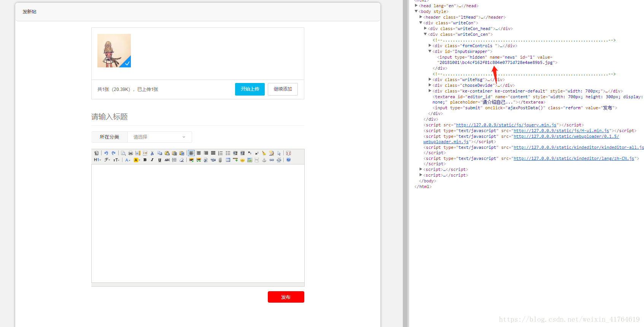The image size is (644, 327).
Task: Pick highlight background color swatch
Action: tap(137, 160)
